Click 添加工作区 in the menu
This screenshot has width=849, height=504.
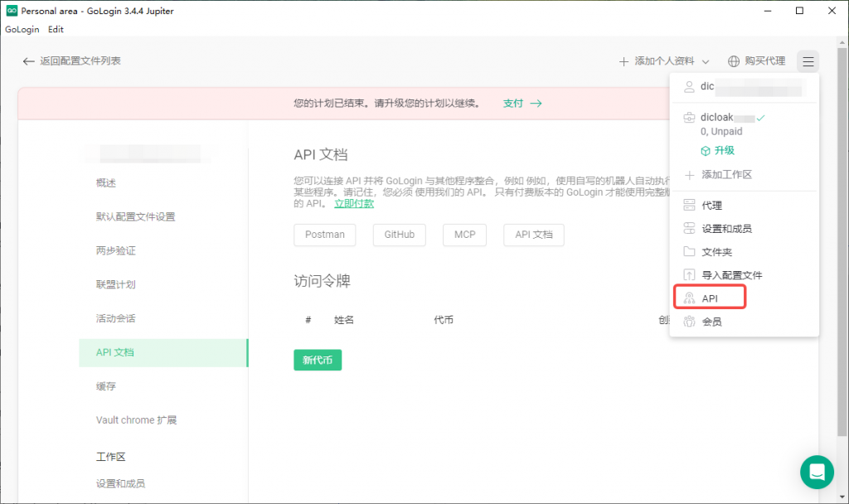pos(726,175)
